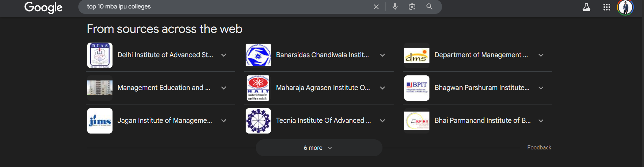This screenshot has height=167, width=644.
Task: Select the JIMS logo thumbnail
Action: tap(100, 121)
